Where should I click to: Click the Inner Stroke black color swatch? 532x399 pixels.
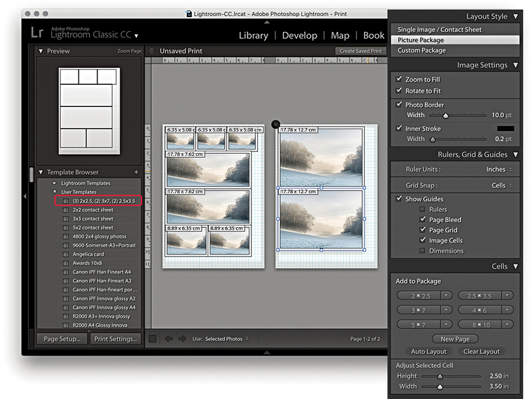tap(505, 129)
